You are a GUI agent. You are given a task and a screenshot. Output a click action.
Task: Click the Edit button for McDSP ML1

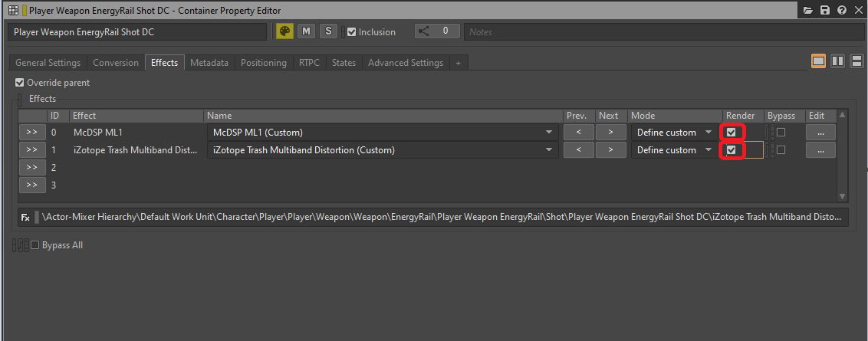820,133
